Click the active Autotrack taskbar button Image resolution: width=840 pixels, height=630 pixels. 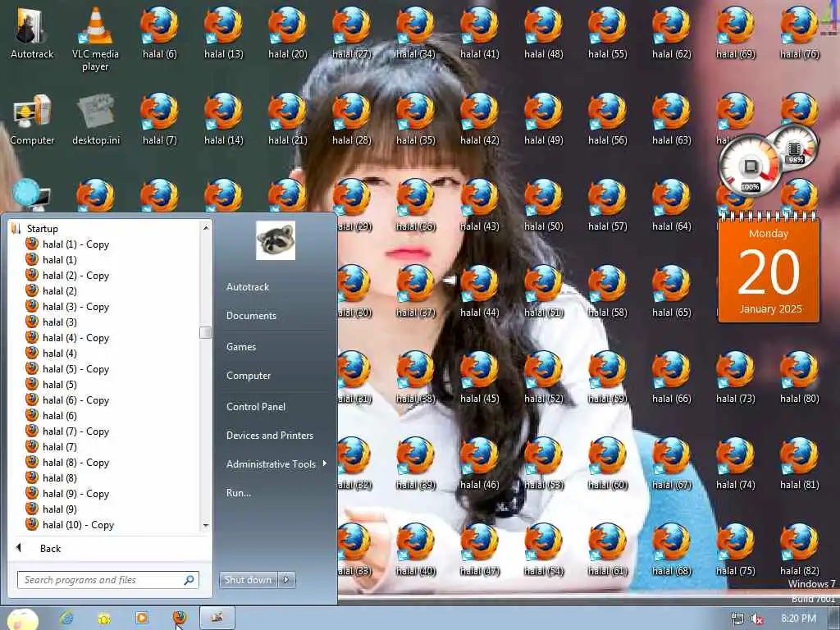(217, 619)
